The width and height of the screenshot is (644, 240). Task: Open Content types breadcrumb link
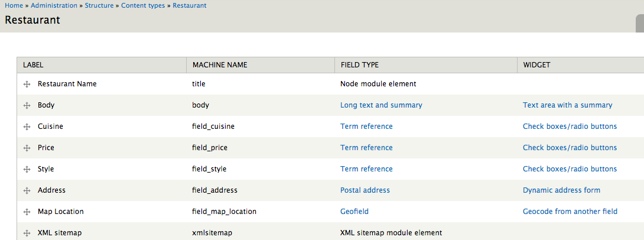coord(143,5)
